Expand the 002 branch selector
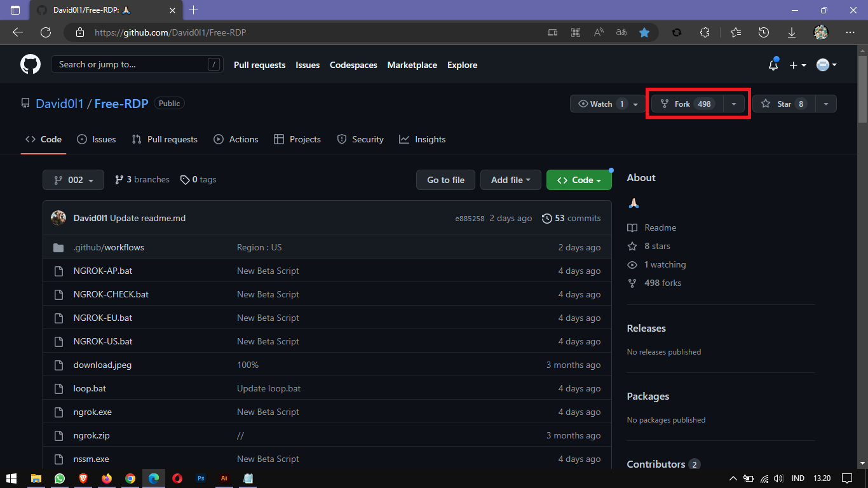868x488 pixels. [x=72, y=180]
